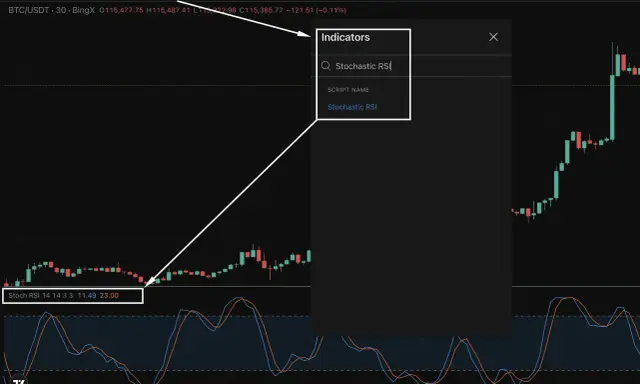
Task: Click the Stochastic RSI search field
Action: click(x=412, y=66)
